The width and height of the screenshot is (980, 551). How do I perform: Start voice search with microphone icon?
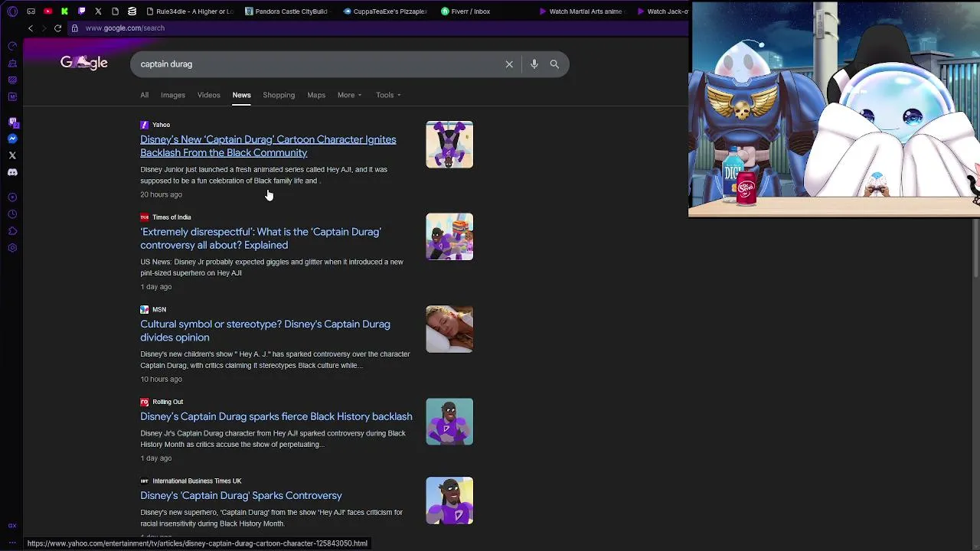534,64
